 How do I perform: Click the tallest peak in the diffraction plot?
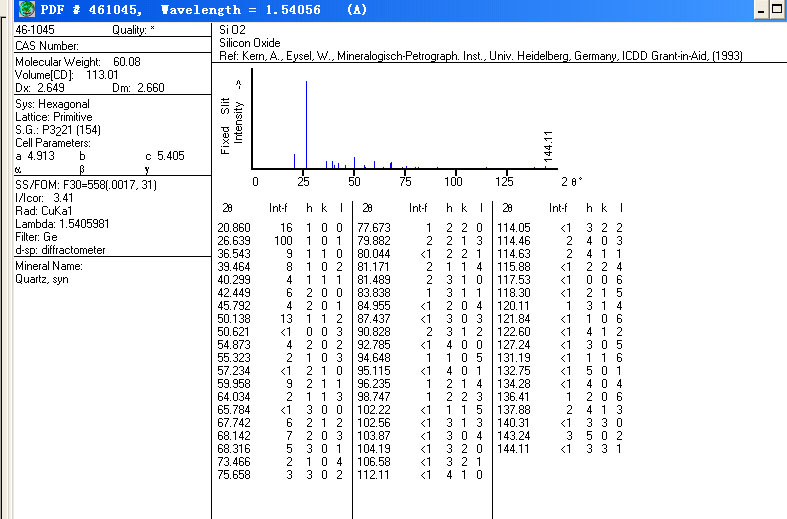306,124
